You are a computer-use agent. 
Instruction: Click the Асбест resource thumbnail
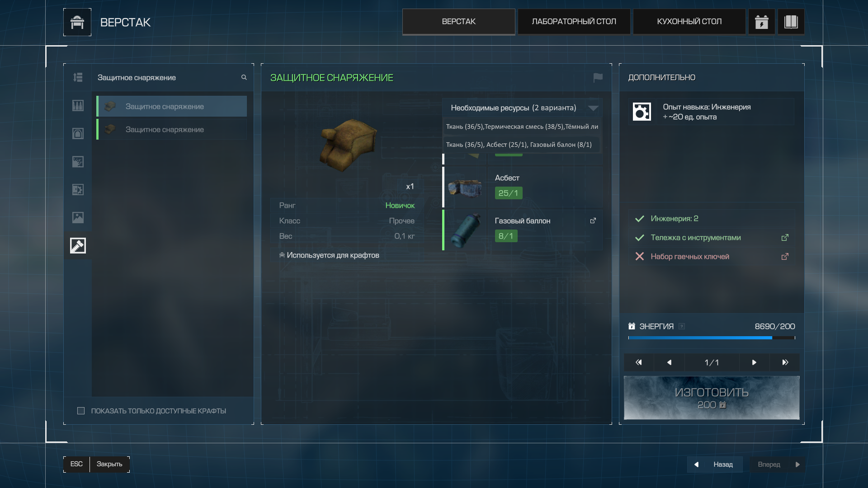pos(465,188)
